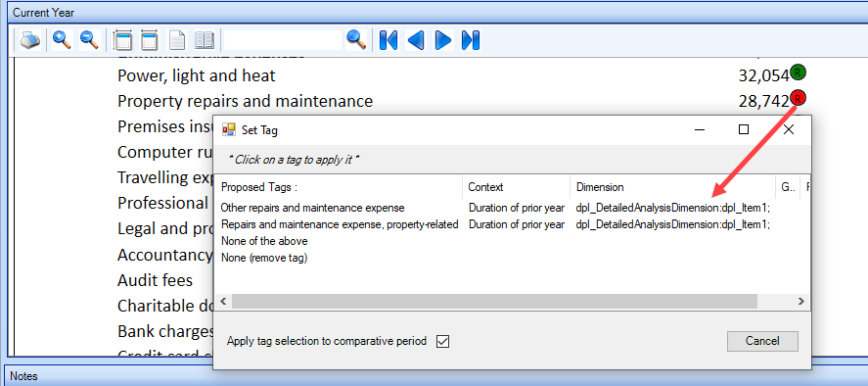Select the fit page width view icon

coord(150,40)
